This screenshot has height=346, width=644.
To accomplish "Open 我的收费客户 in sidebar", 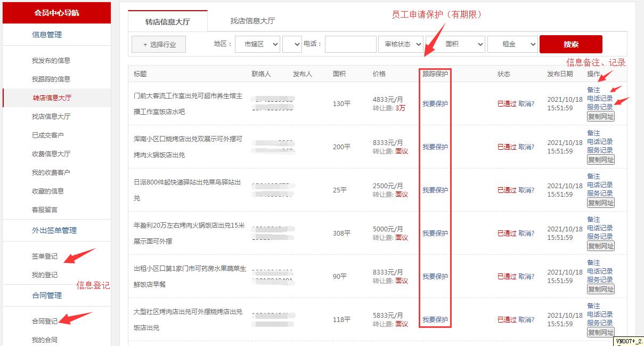I will pos(51,172).
